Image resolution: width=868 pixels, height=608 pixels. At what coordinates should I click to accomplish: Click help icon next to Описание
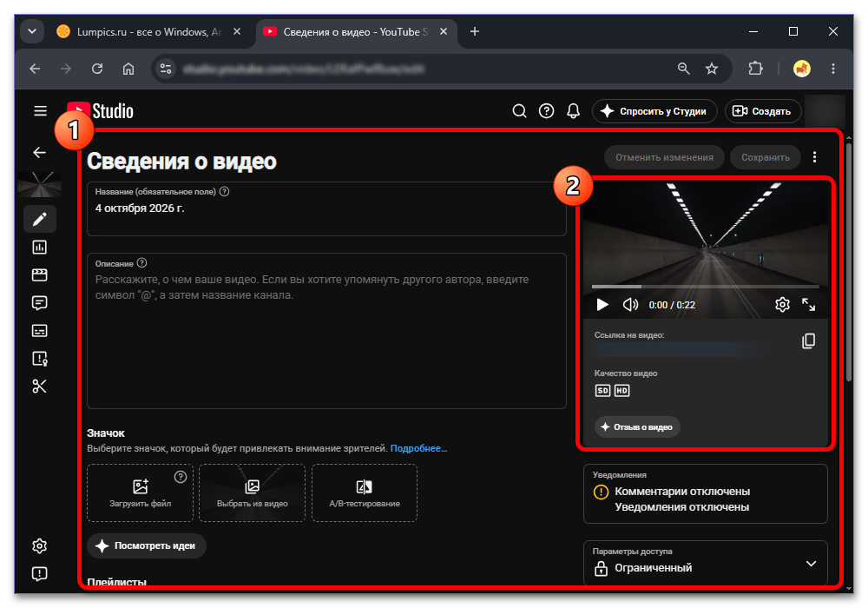141,263
